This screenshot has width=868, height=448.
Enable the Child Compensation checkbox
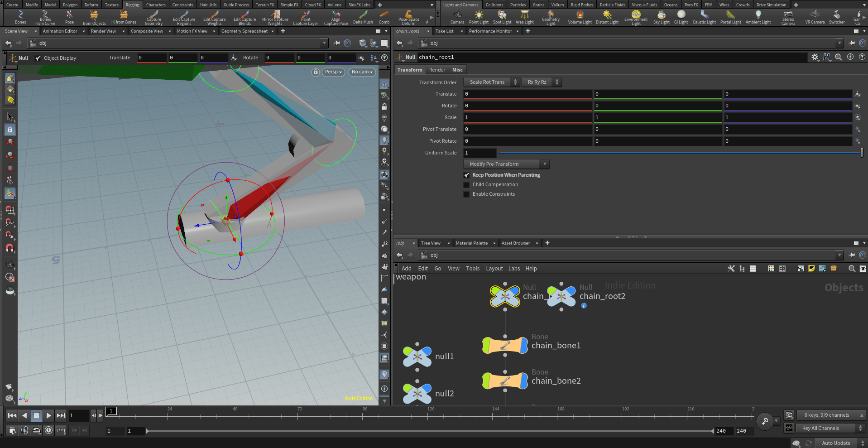coord(467,185)
